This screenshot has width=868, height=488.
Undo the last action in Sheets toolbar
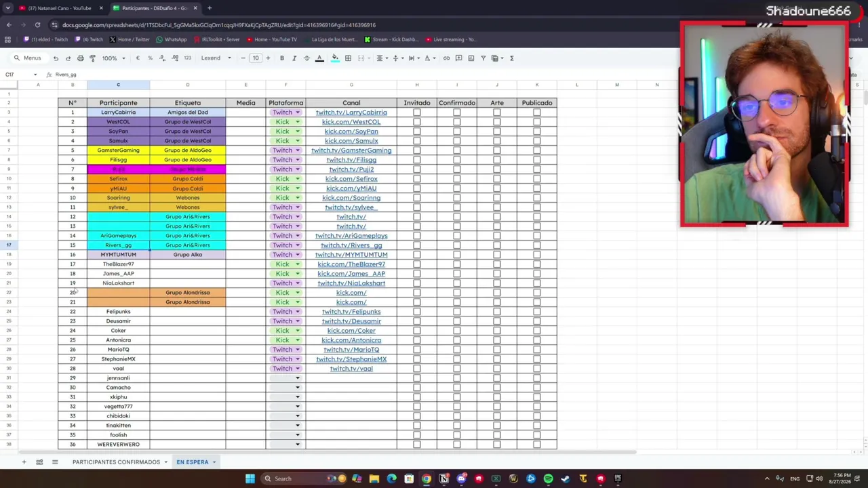point(56,58)
